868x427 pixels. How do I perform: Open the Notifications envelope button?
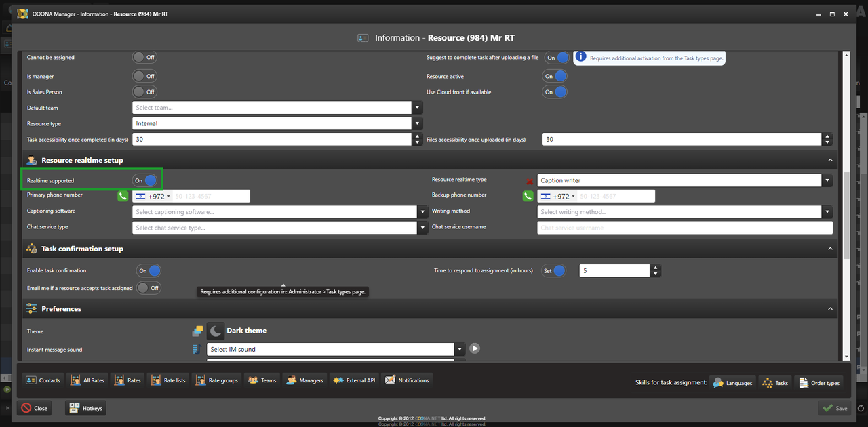[x=407, y=380]
